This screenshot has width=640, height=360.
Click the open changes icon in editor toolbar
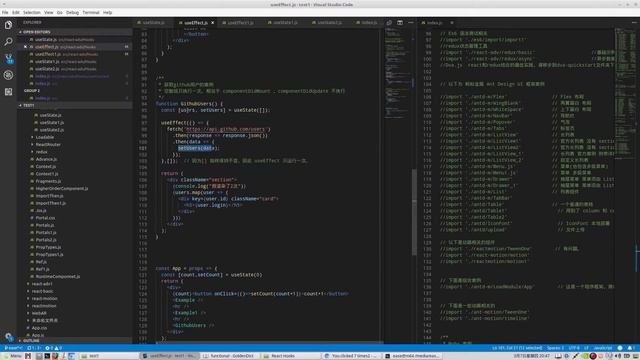389,23
